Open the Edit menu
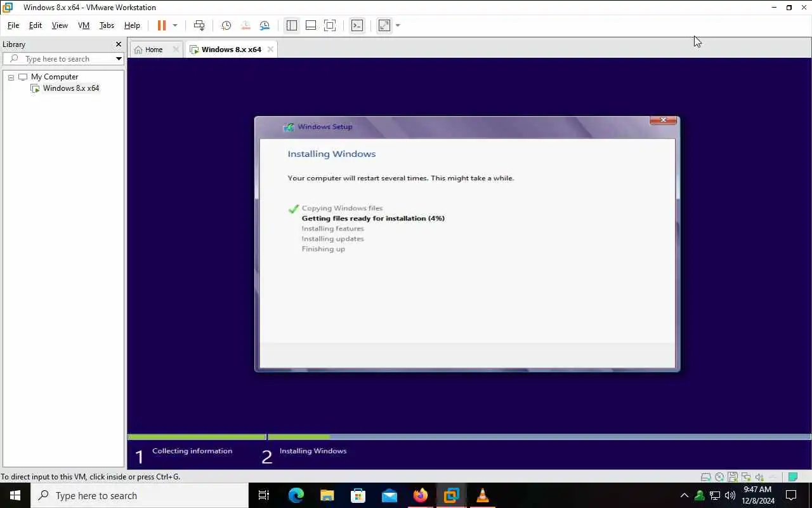This screenshot has width=812, height=508. point(36,25)
